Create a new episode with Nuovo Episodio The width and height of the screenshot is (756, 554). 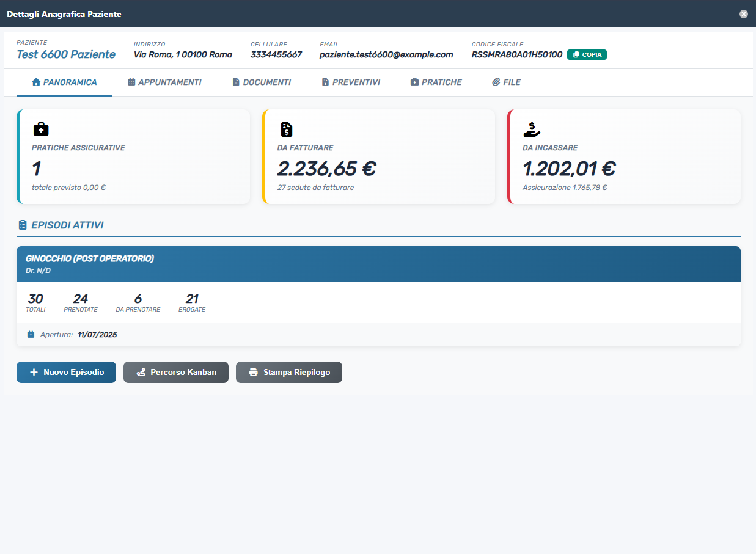coord(66,372)
